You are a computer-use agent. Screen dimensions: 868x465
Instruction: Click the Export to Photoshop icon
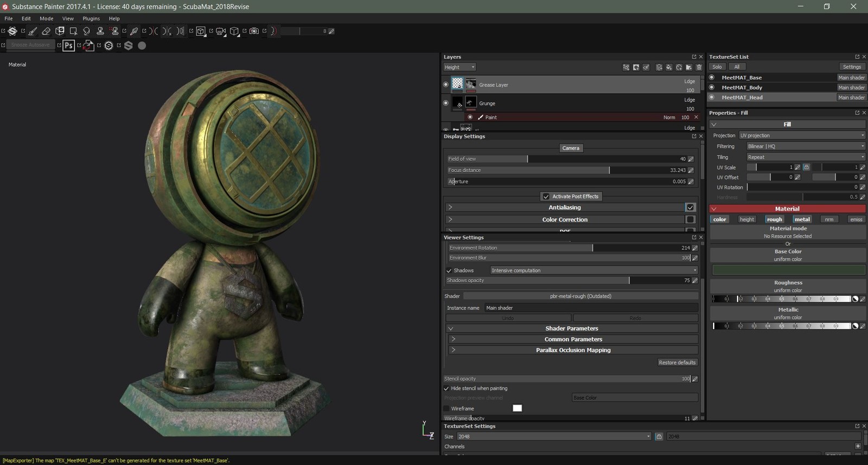(68, 46)
